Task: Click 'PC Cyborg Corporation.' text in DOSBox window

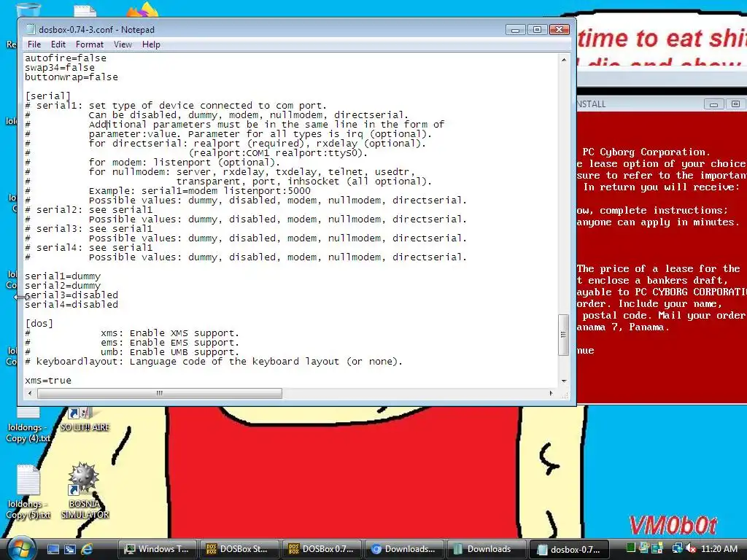Action: coord(646,152)
